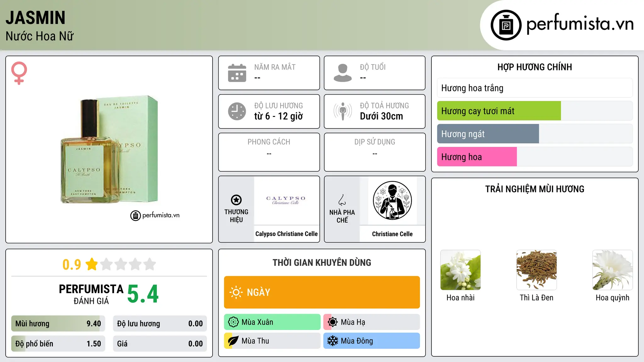Select the Thì Là Đen note image
Viewport: 644px width, 362px height.
click(x=536, y=270)
